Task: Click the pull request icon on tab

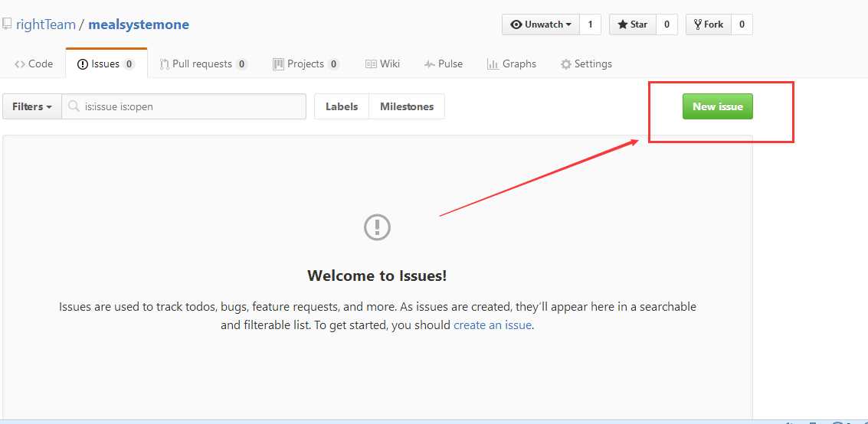Action: pos(165,64)
